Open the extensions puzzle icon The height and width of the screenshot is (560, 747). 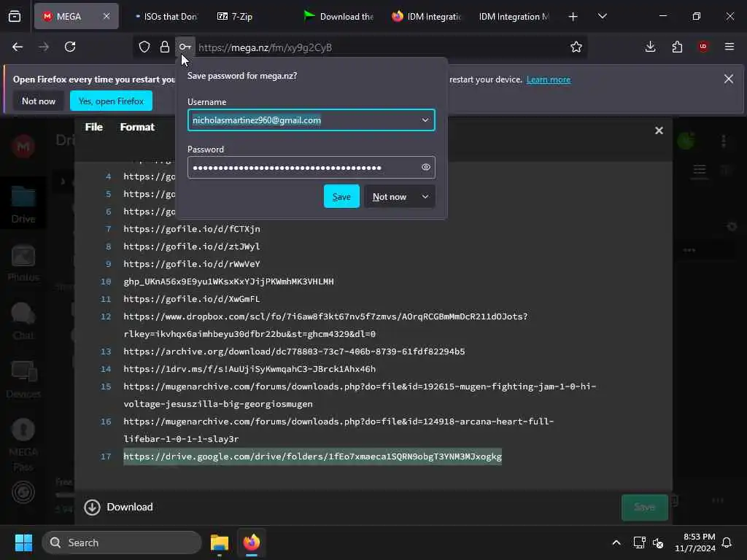coord(677,47)
